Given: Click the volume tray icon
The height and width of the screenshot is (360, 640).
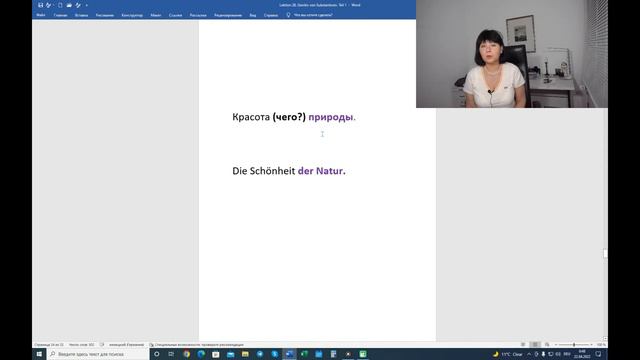Looking at the screenshot, I should [558, 354].
